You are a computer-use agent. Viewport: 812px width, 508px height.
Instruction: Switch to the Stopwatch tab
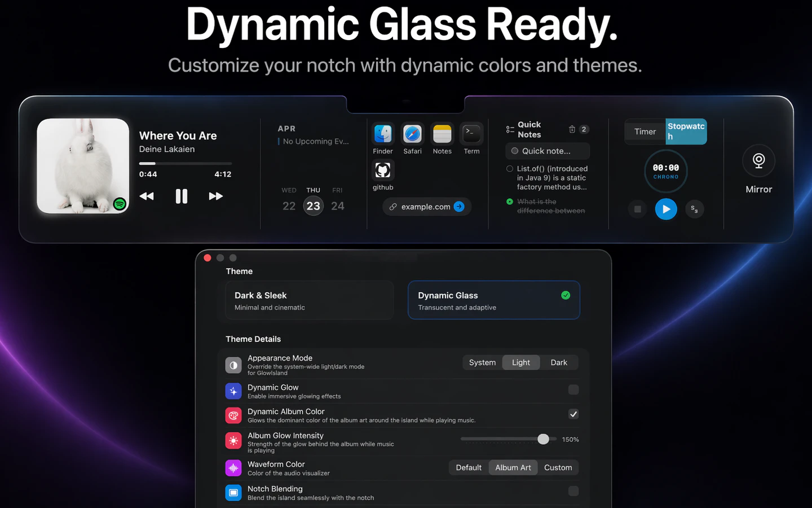point(686,132)
